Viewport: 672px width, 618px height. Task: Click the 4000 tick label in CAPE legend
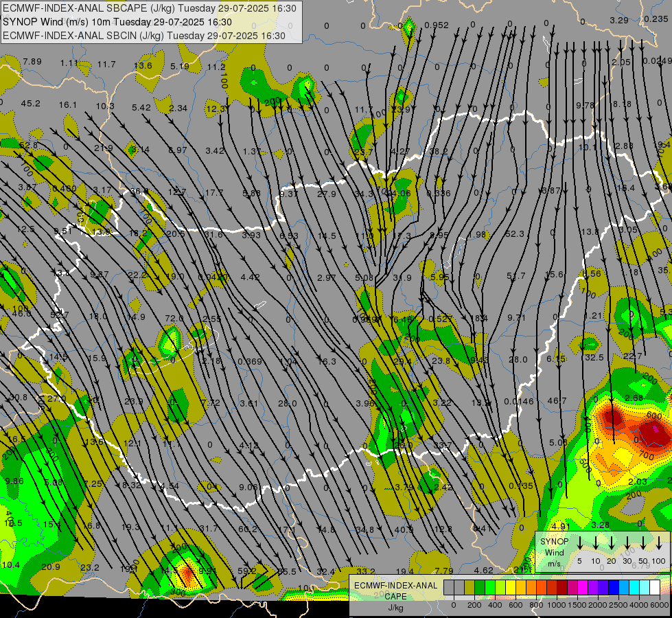click(x=639, y=605)
